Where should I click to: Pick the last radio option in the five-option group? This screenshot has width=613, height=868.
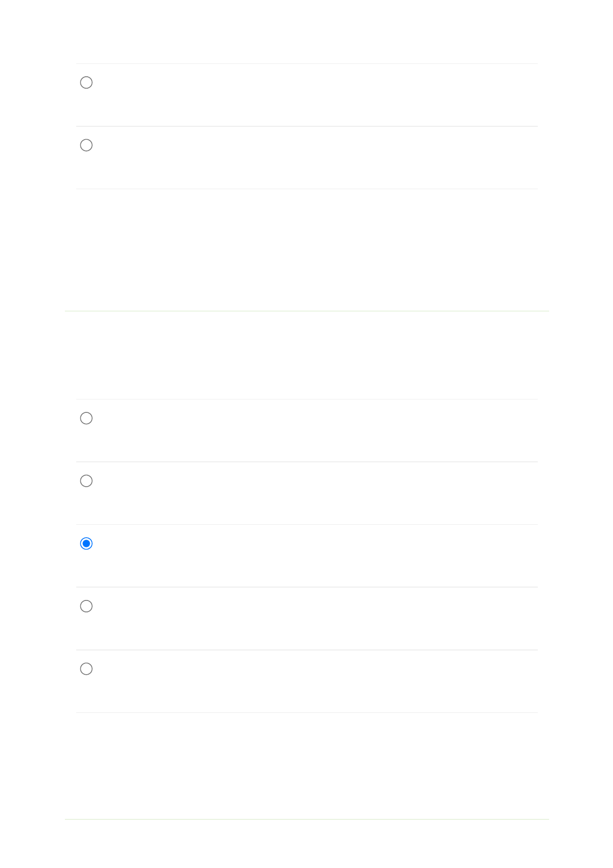86,669
